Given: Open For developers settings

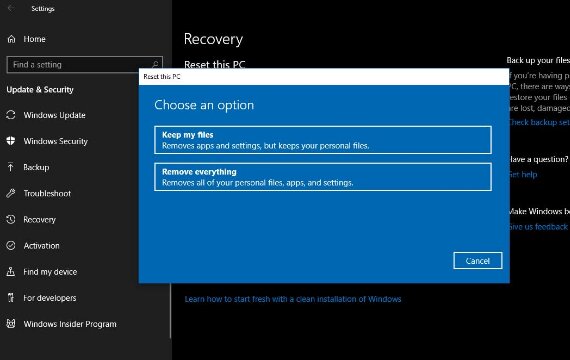Looking at the screenshot, I should (x=50, y=298).
